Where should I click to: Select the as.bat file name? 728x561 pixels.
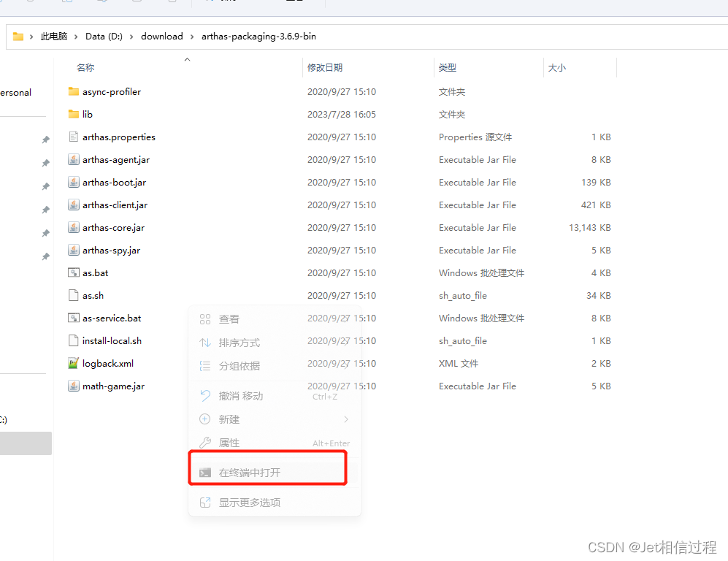coord(95,273)
